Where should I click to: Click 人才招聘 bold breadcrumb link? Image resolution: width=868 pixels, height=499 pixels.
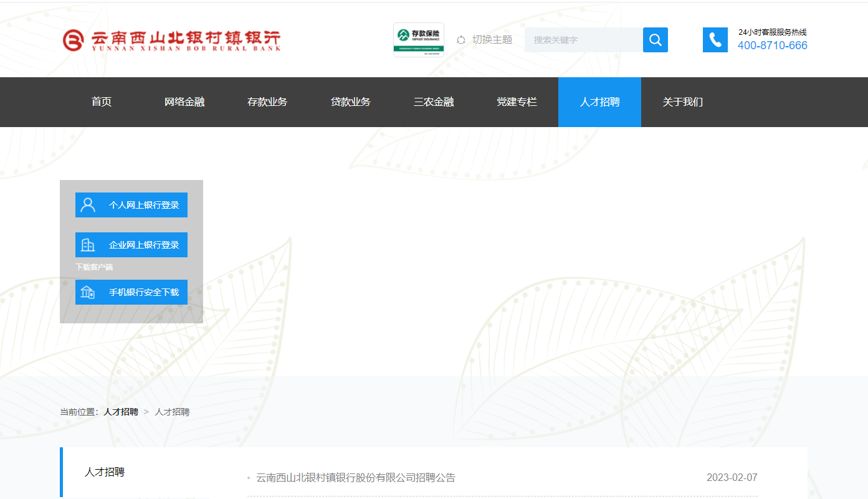pyautogui.click(x=121, y=412)
